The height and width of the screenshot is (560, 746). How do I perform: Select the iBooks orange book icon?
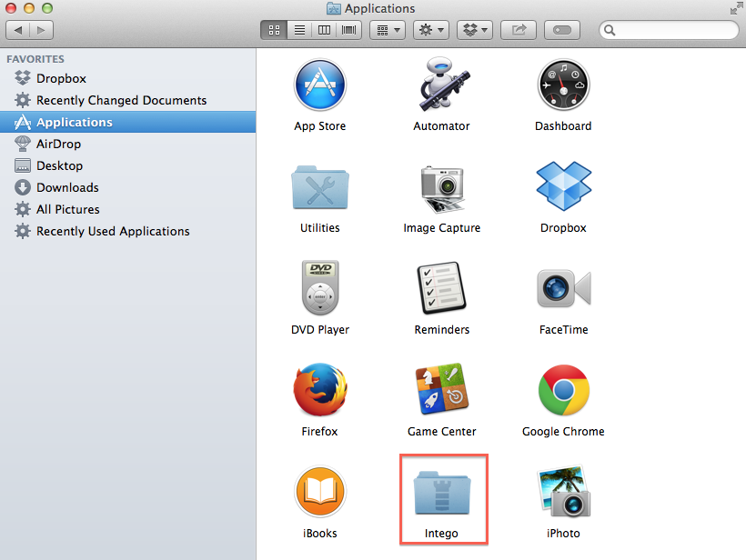(319, 492)
